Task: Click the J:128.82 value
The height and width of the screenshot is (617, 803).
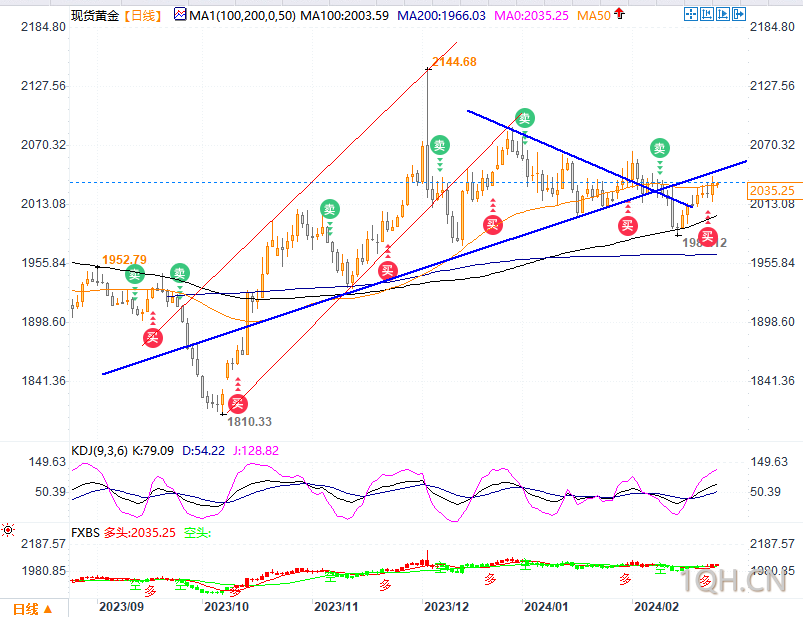Action: (x=256, y=451)
